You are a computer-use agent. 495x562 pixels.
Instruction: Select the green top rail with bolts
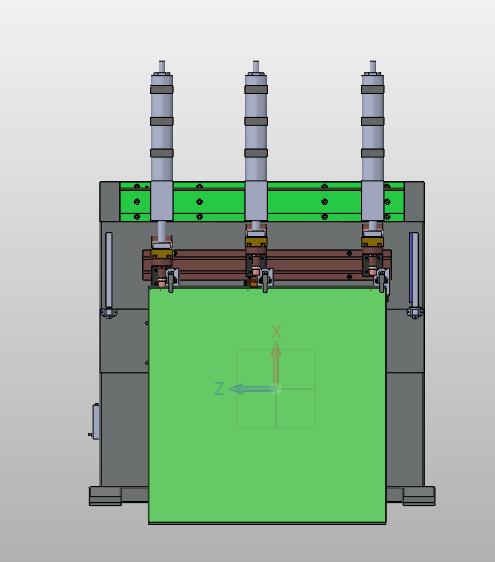262,201
